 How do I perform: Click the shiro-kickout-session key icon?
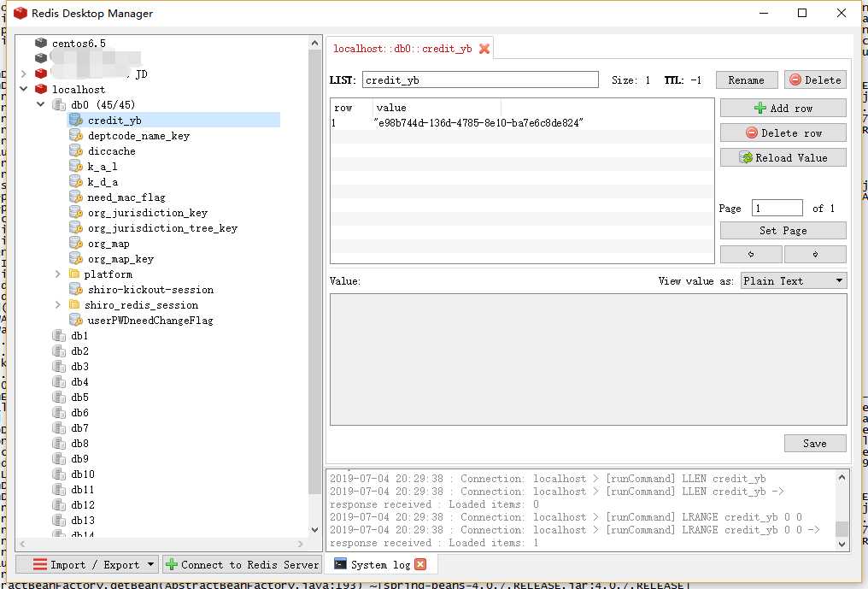(76, 289)
